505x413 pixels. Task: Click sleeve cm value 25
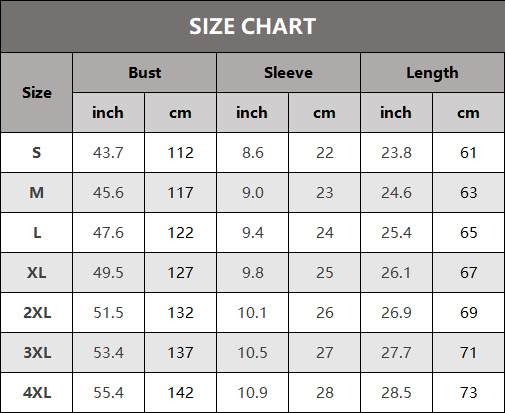click(x=325, y=273)
